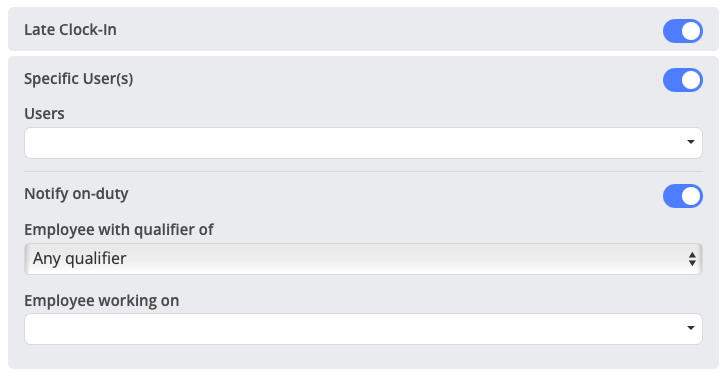
Task: Click the Employee working on label
Action: point(102,301)
